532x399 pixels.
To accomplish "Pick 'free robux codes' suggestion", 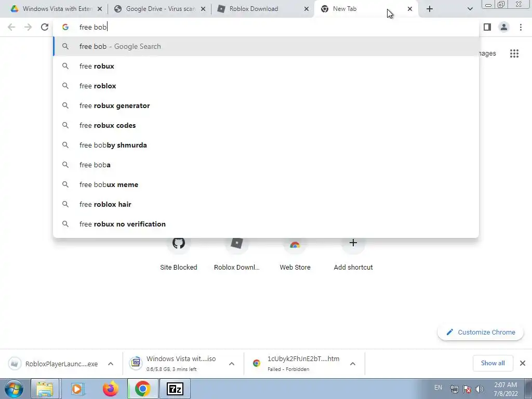I will [x=266, y=125].
